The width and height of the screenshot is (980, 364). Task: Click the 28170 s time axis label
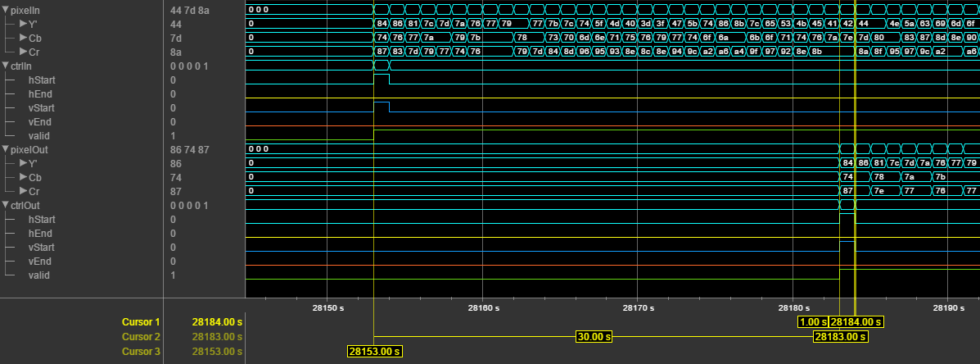click(x=637, y=307)
